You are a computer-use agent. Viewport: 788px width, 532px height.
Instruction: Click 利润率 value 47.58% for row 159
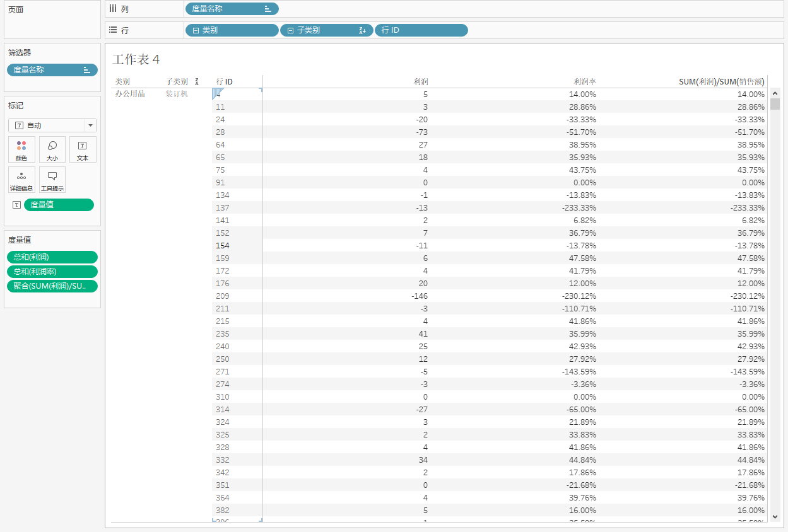(583, 258)
